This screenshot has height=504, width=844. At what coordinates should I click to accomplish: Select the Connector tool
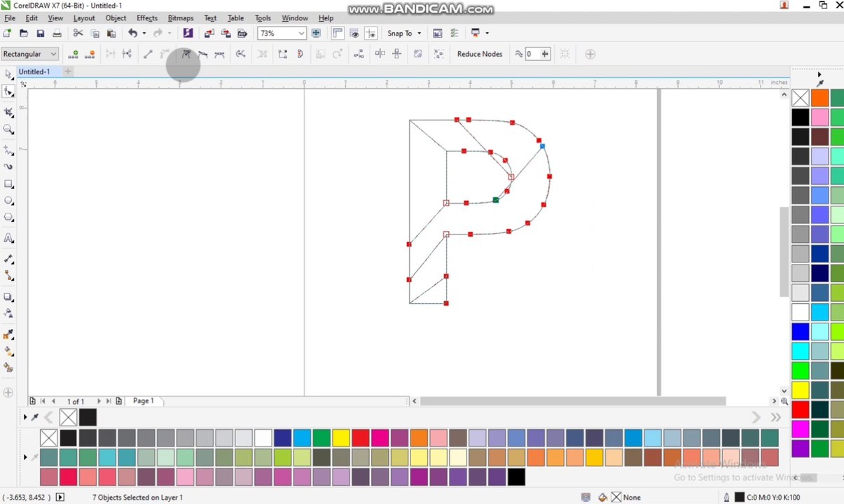[x=8, y=276]
